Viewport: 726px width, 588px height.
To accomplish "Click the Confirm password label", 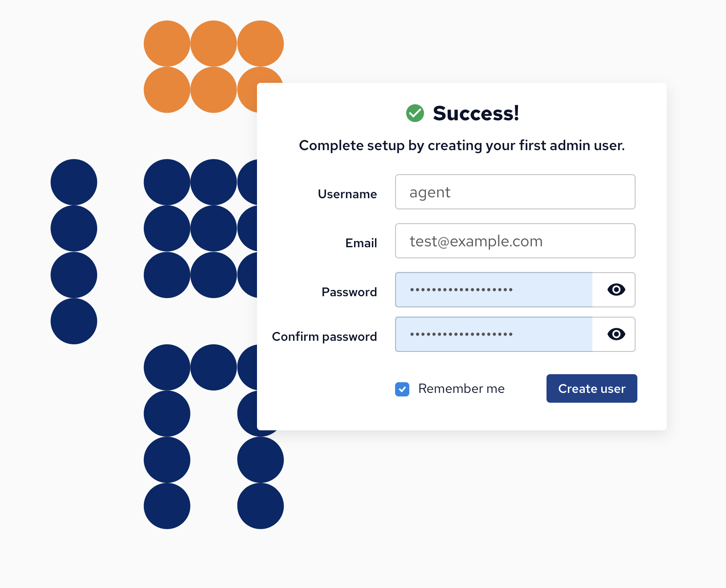I will click(x=324, y=337).
